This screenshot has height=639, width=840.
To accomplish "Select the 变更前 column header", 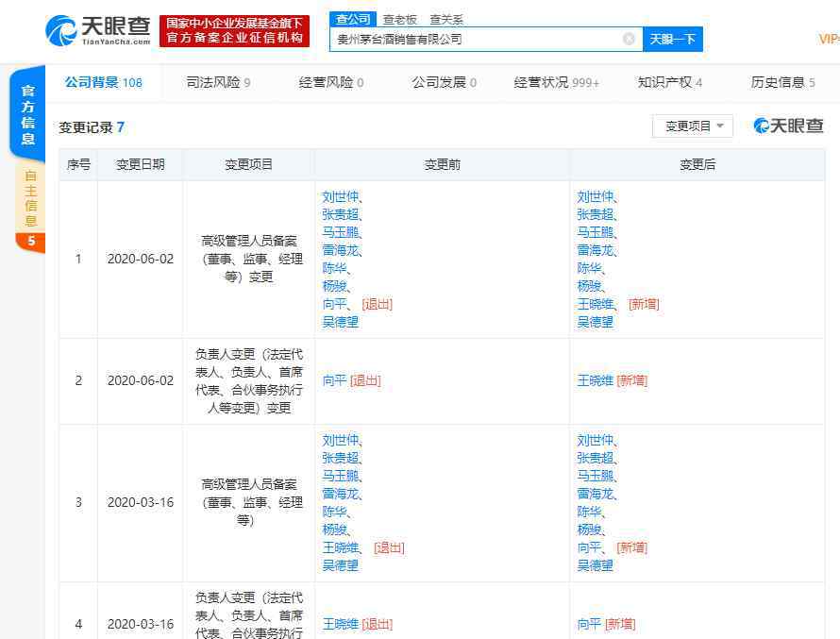I will (443, 164).
